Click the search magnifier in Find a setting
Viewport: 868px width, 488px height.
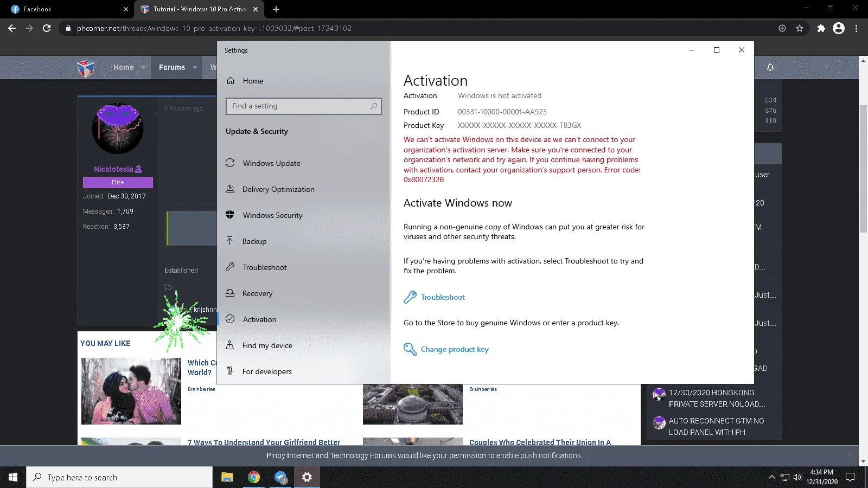point(374,106)
